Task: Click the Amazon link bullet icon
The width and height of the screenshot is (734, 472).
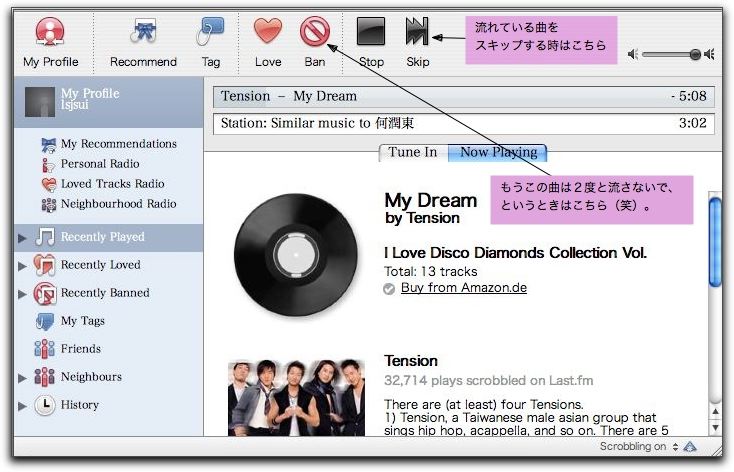Action: pyautogui.click(x=389, y=289)
